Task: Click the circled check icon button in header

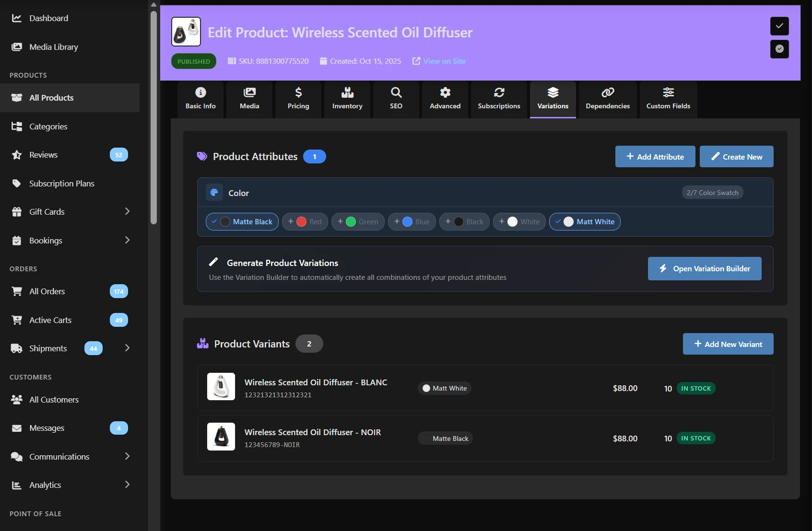Action: (779, 49)
